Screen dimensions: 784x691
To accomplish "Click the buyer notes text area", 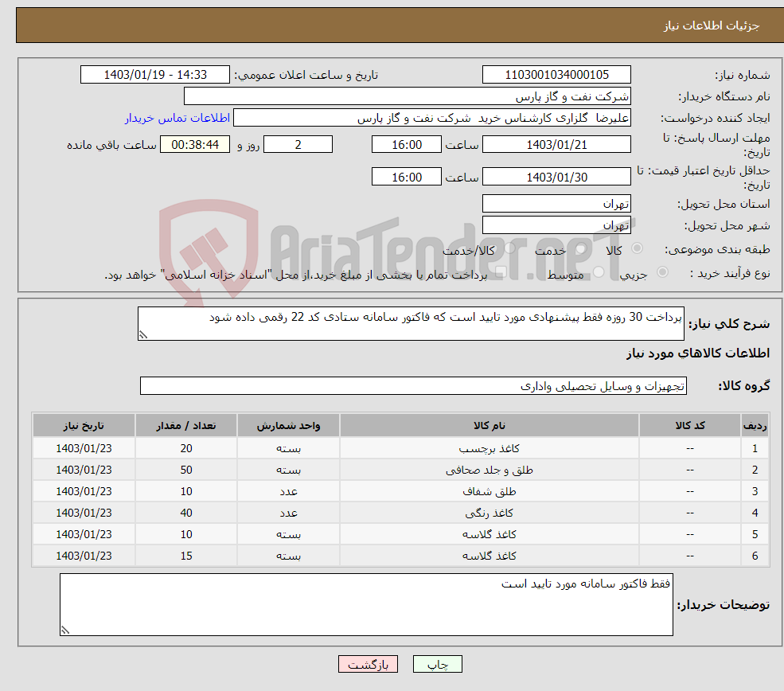I will (366, 604).
